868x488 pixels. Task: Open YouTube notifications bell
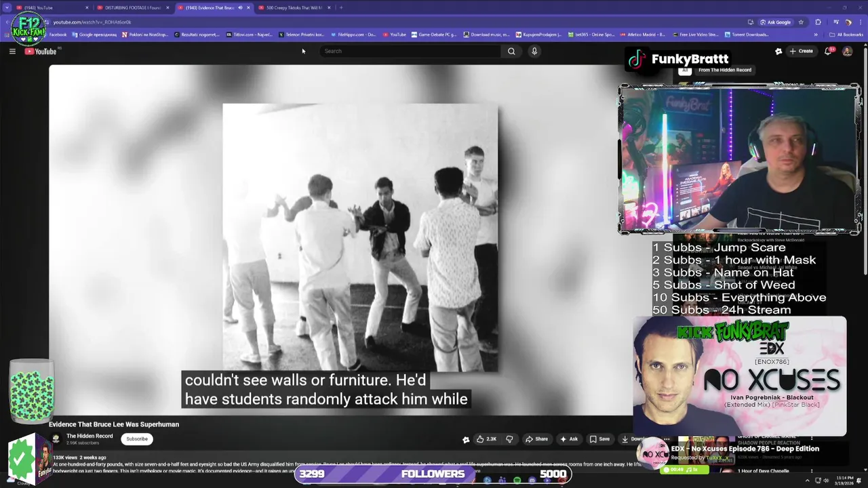click(828, 51)
